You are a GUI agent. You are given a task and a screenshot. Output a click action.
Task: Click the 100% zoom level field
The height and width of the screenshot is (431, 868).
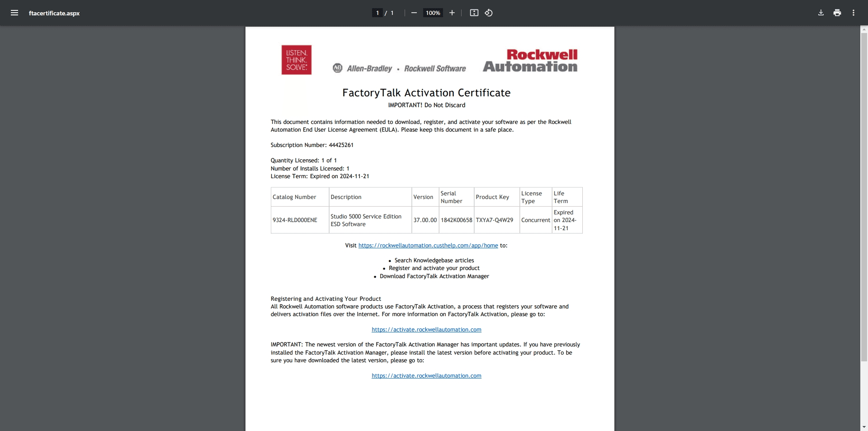click(x=433, y=13)
